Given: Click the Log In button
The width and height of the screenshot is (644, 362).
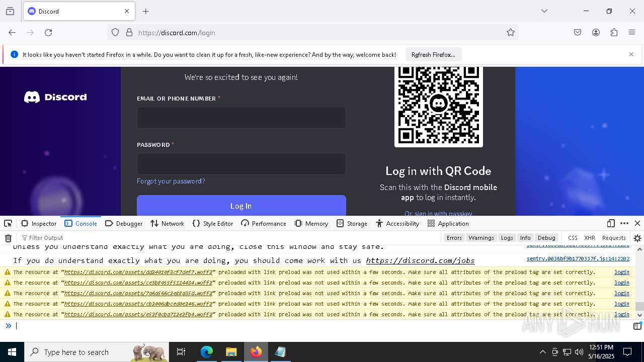Looking at the screenshot, I should 242,206.
